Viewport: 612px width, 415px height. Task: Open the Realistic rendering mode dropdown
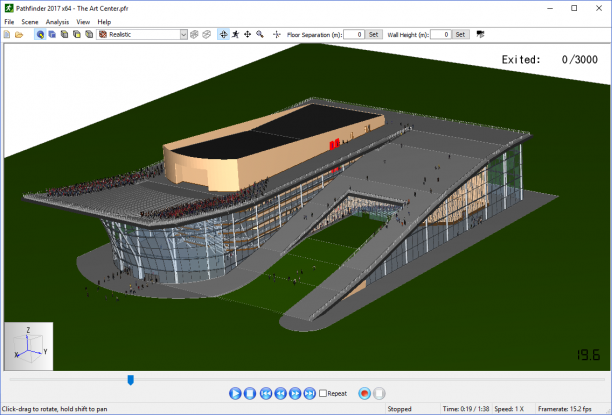pos(142,35)
